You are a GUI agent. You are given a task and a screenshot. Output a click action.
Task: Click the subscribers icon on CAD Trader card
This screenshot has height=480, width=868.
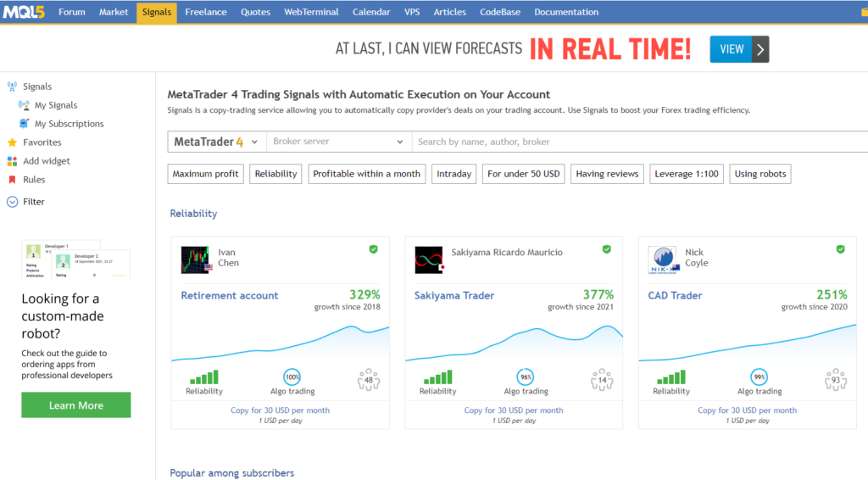pos(834,379)
